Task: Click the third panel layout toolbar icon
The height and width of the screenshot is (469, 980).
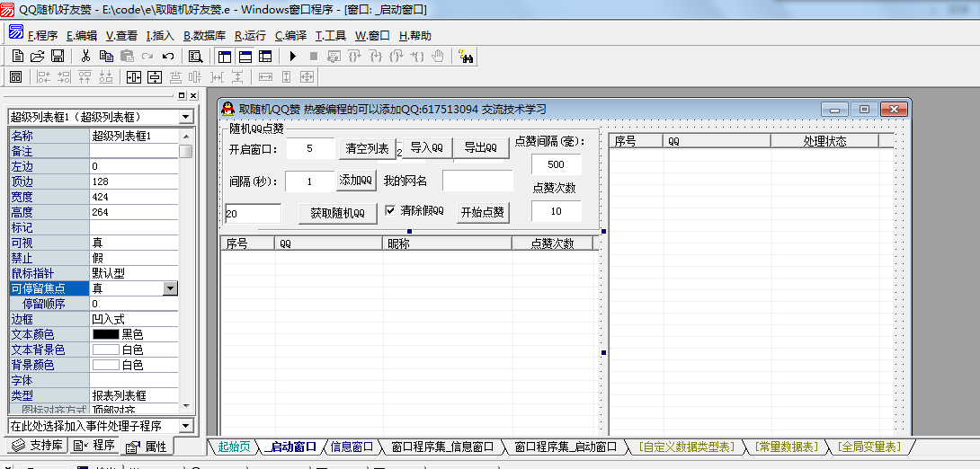Action: click(265, 57)
